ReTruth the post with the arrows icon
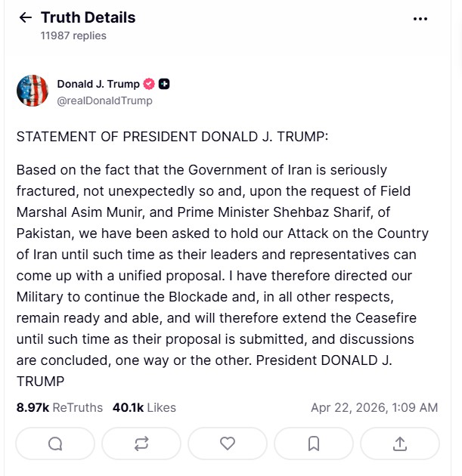Screen dimensions: 462x476 pos(141,444)
